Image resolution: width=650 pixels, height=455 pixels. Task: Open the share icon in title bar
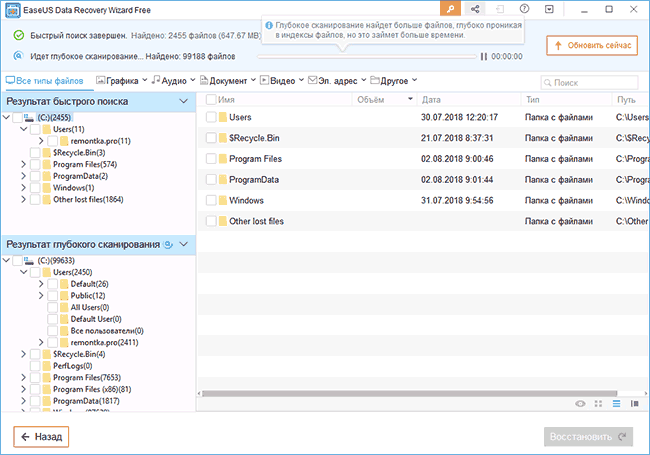click(475, 9)
